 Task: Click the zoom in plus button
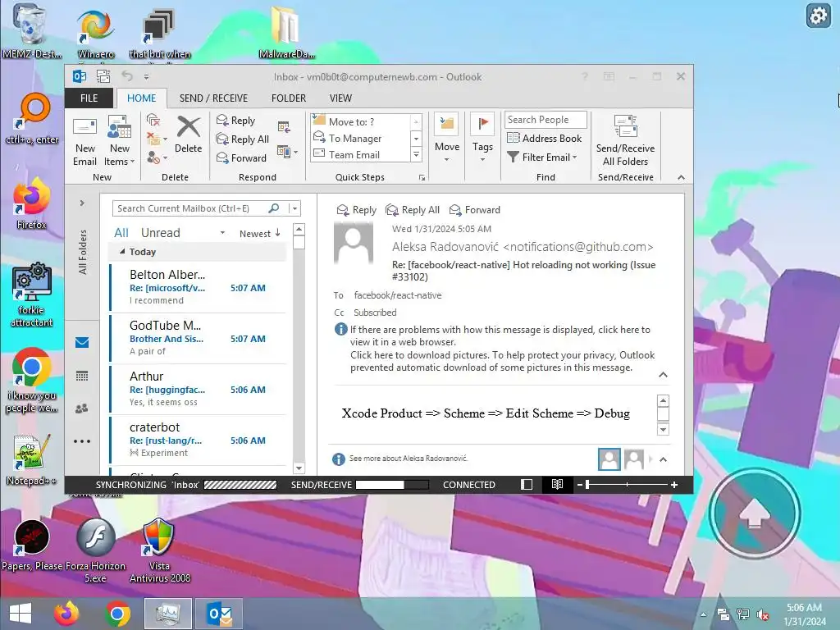click(674, 485)
